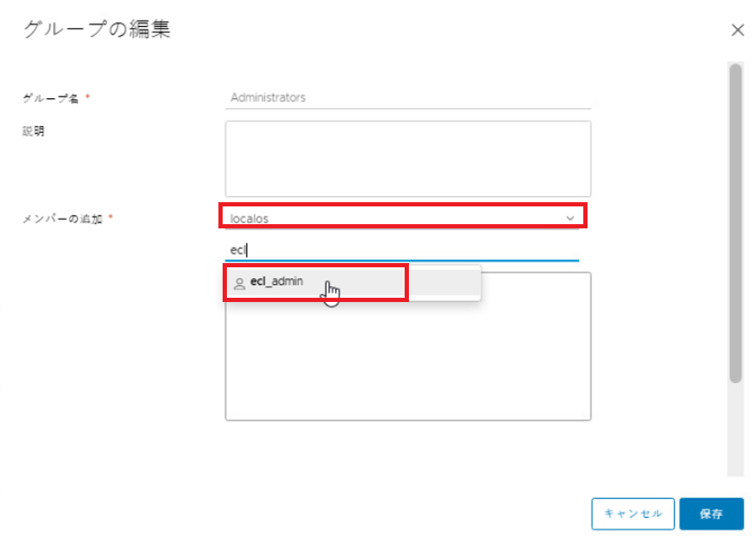This screenshot has height=538, width=756.
Task: Click the 説明 field label
Action: (x=33, y=131)
